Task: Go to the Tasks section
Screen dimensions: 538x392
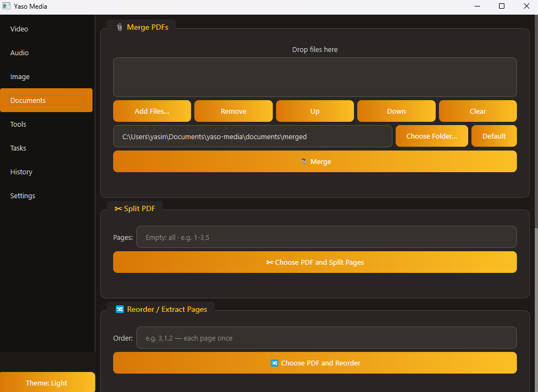Action: pos(47,148)
